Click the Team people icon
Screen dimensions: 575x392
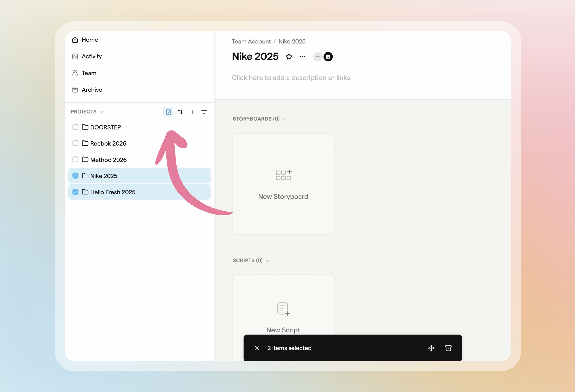(x=75, y=73)
